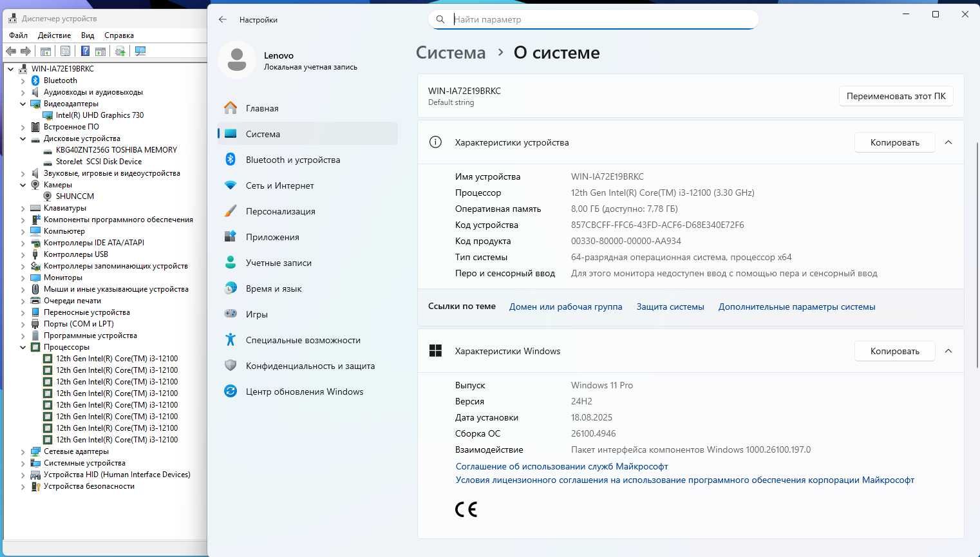Open the Вид menu
Viewport: 980px width, 557px height.
pyautogui.click(x=88, y=35)
